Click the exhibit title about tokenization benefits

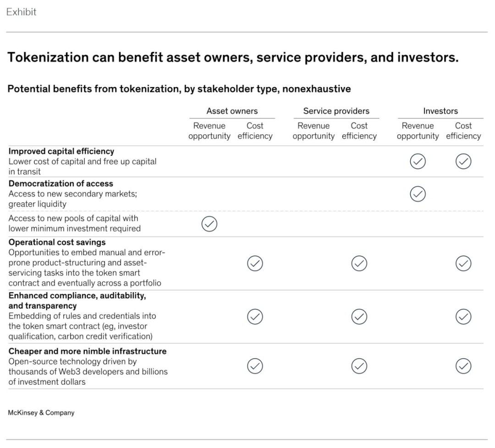click(233, 59)
